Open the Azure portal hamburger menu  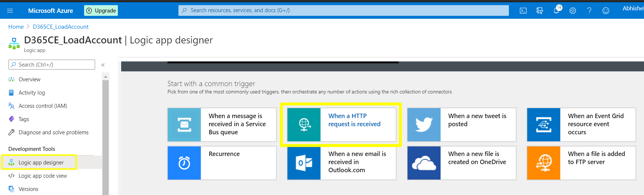10,11
